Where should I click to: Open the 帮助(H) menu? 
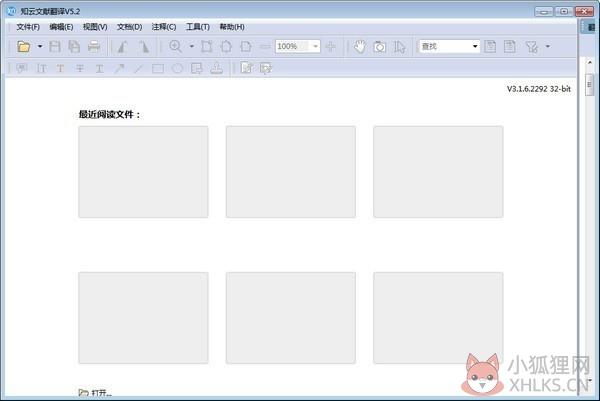(232, 27)
